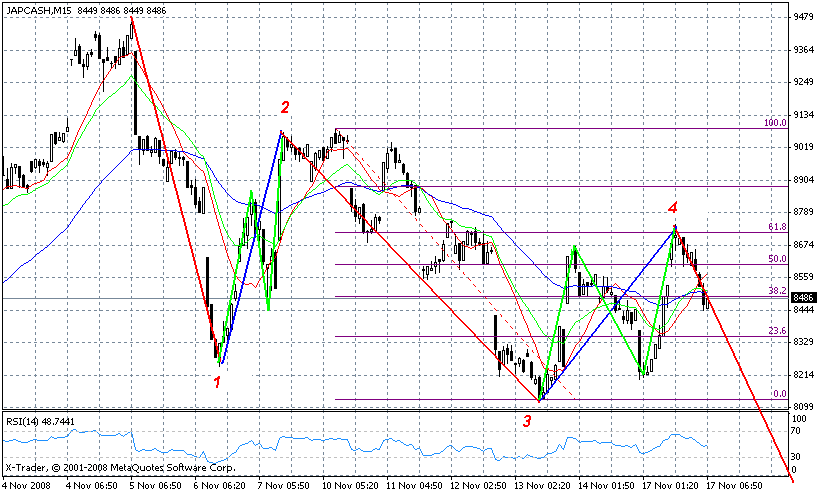Select the Fibonacci 0.0 level label
The image size is (826, 493).
pyautogui.click(x=779, y=393)
